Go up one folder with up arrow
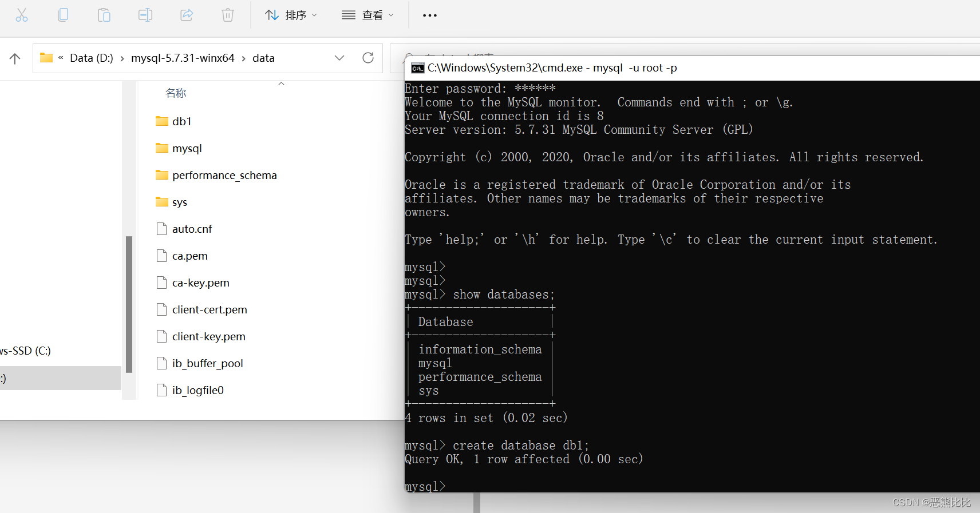Viewport: 980px width, 513px height. [15, 58]
